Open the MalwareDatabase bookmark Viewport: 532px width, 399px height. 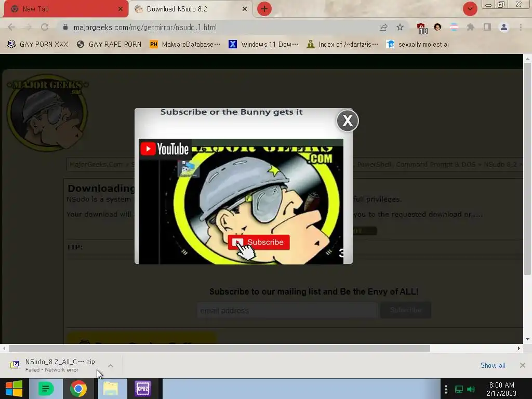pos(185,44)
